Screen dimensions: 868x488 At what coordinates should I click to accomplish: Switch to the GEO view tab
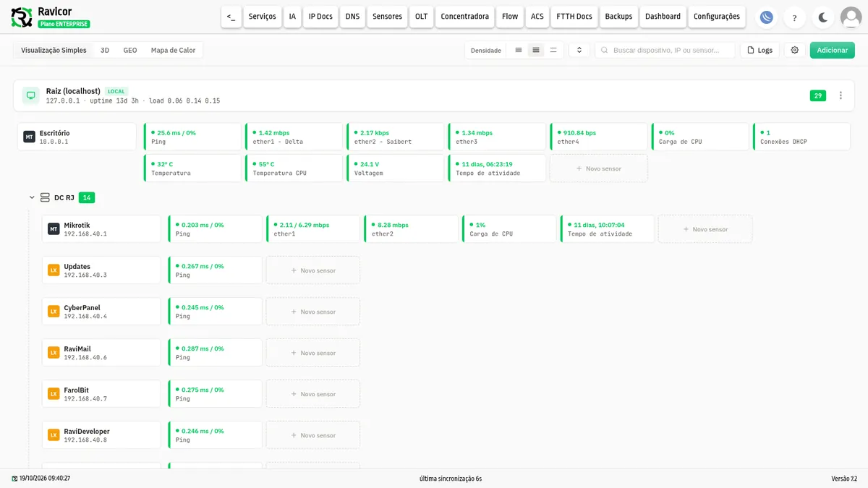[x=130, y=50]
